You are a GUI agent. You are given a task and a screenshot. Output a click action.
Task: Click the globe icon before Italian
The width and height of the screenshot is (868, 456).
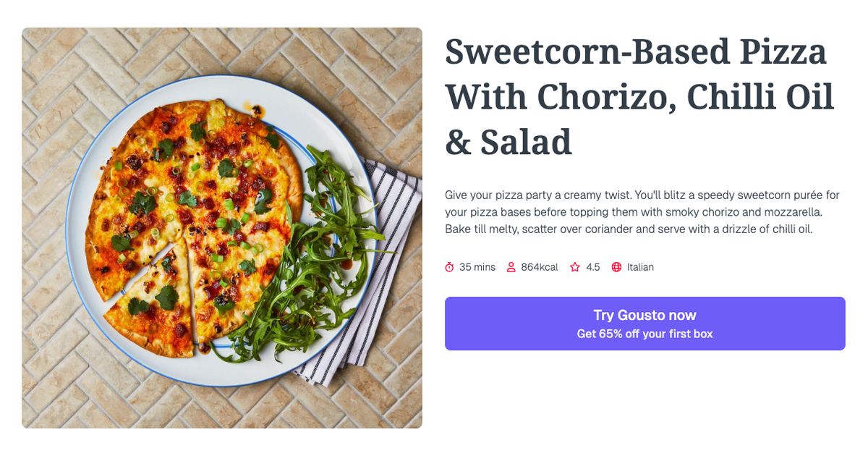(x=616, y=266)
